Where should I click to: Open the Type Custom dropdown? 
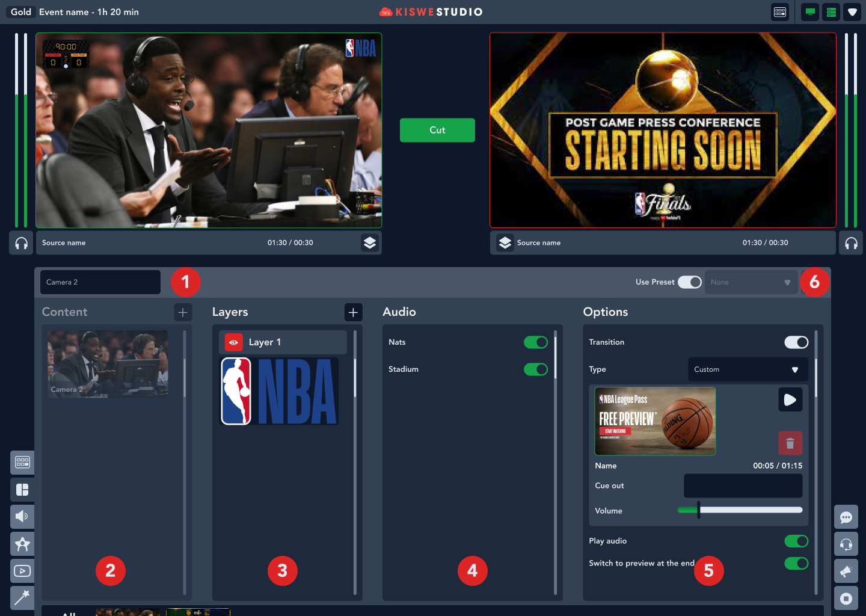pos(748,369)
